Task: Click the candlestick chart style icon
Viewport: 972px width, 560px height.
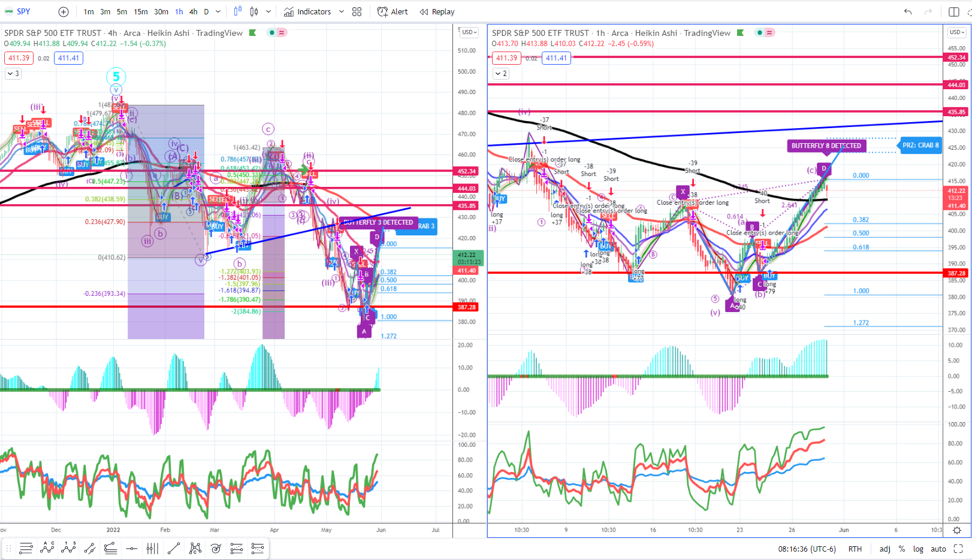Action: coord(254,11)
